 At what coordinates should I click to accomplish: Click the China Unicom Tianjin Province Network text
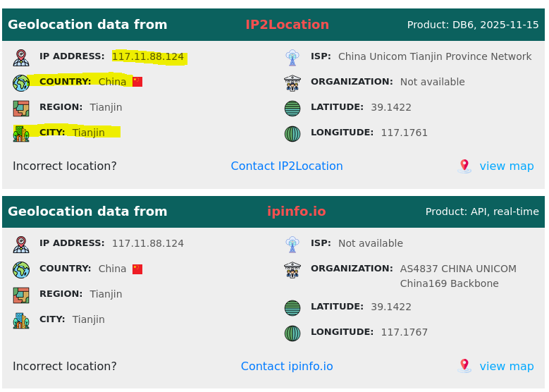click(435, 57)
